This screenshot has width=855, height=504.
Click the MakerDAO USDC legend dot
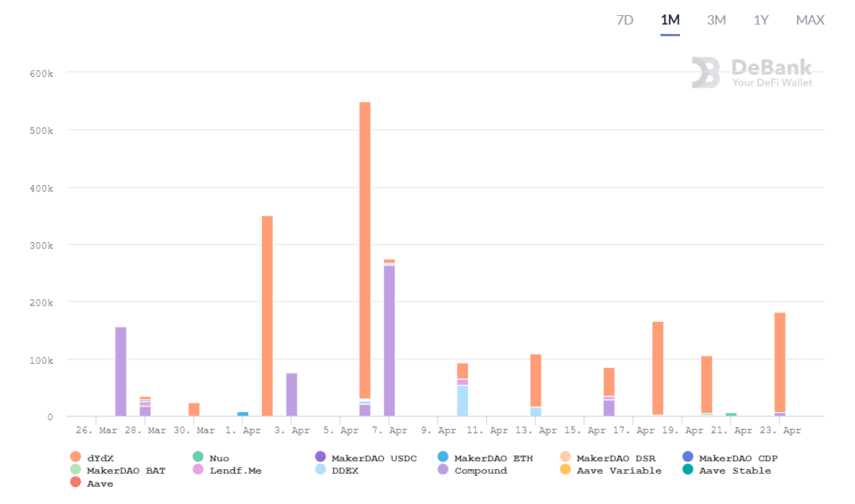[320, 458]
